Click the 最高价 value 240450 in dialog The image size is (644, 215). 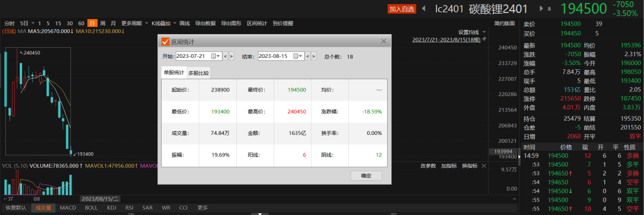pyautogui.click(x=297, y=112)
